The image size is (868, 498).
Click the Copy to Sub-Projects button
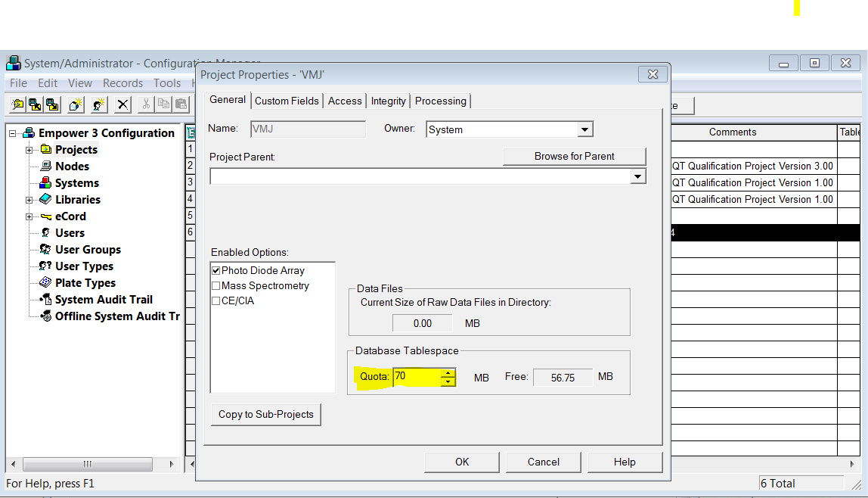click(265, 414)
